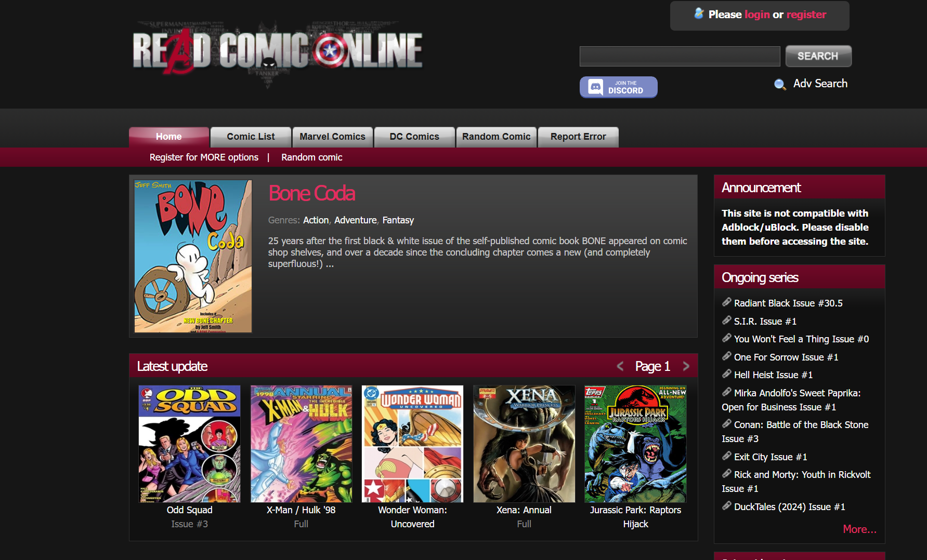Image resolution: width=927 pixels, height=560 pixels.
Task: Open DuckTales (2024) Issue #1
Action: pos(789,507)
